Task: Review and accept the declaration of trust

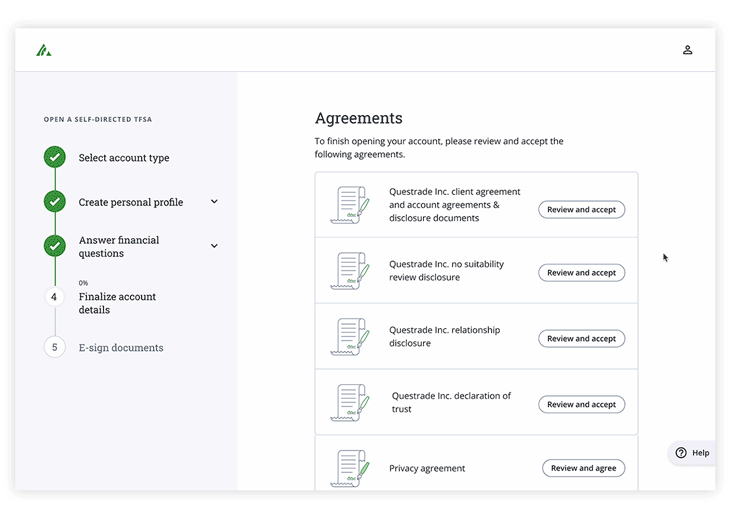Action: click(x=581, y=404)
